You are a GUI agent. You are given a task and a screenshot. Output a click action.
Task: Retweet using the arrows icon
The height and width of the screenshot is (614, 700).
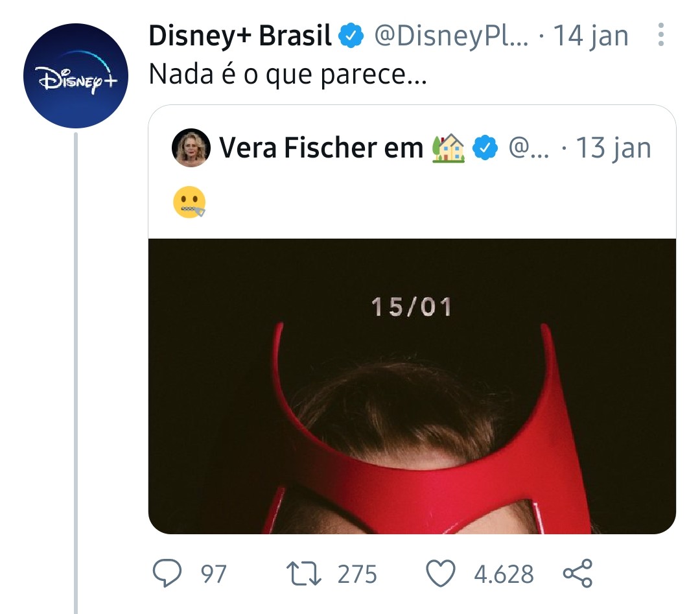point(303,573)
